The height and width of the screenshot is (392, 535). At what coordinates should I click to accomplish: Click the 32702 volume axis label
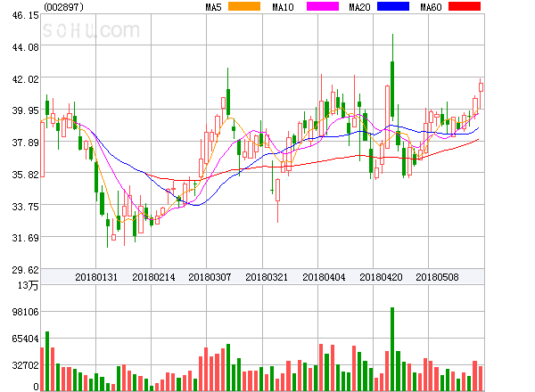coord(25,365)
